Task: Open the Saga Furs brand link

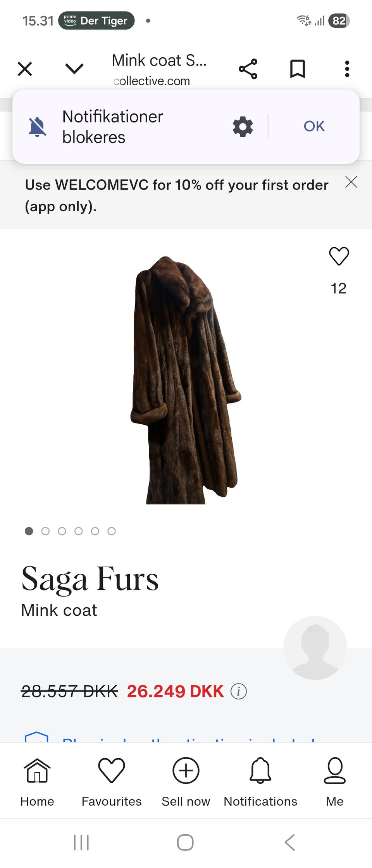Action: coord(90,579)
